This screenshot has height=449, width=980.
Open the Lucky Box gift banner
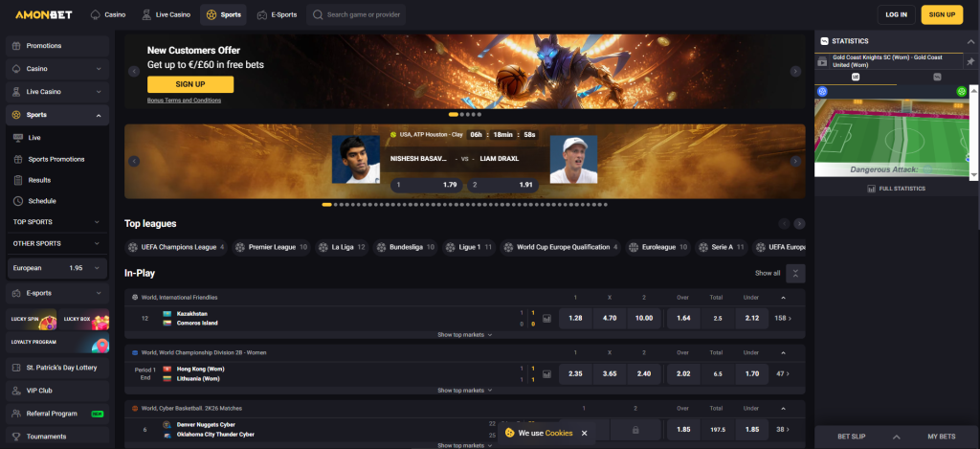(x=83, y=318)
